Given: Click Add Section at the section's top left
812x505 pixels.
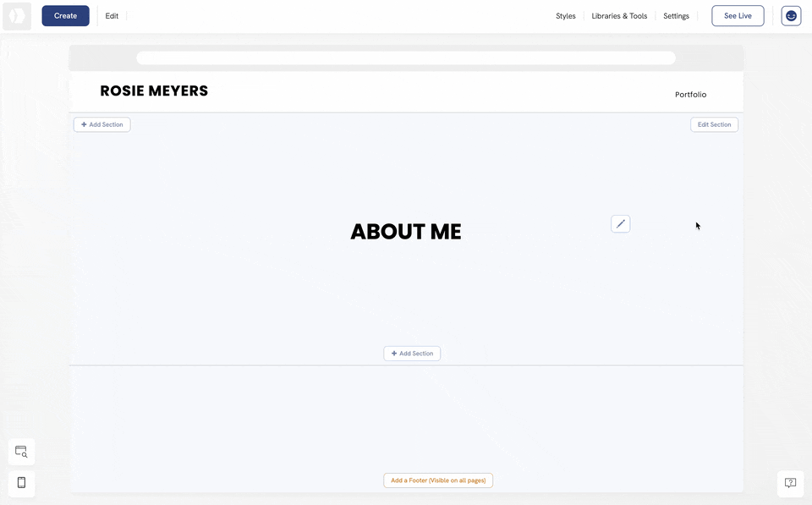Looking at the screenshot, I should pyautogui.click(x=101, y=124).
